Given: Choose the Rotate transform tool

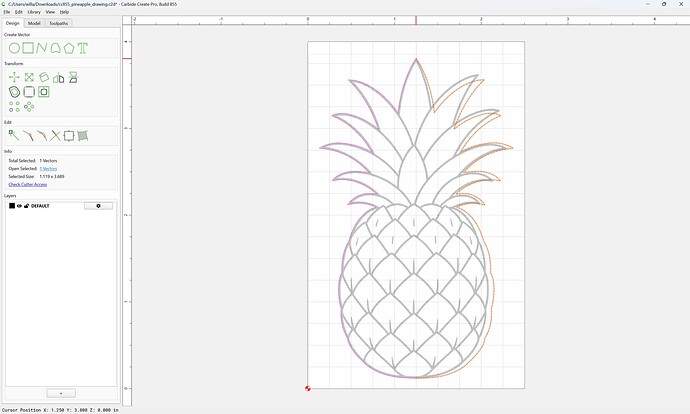Looking at the screenshot, I should (44, 77).
